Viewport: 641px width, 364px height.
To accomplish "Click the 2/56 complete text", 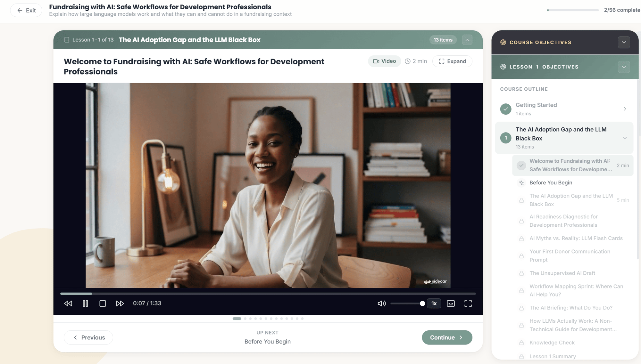I will click(622, 10).
